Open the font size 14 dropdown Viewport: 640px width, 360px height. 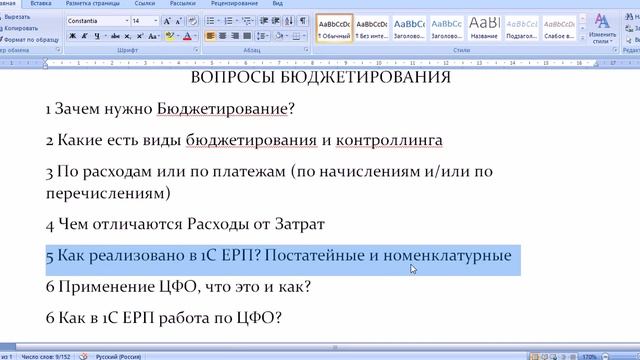pos(156,21)
